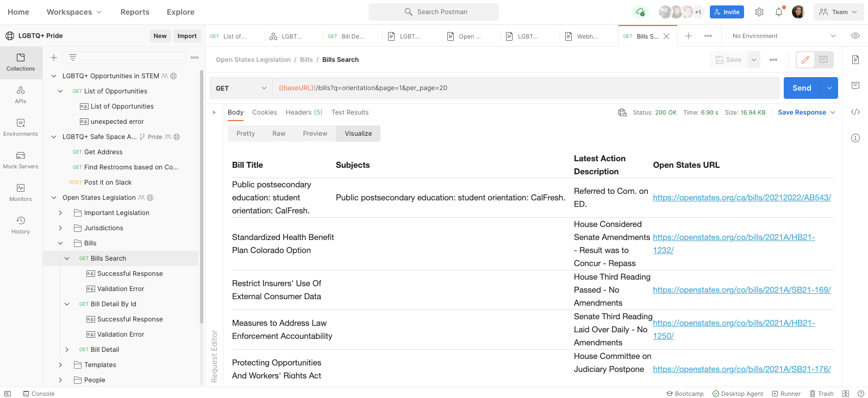Open the Collections sidebar panel
868x398 pixels.
coord(21,62)
